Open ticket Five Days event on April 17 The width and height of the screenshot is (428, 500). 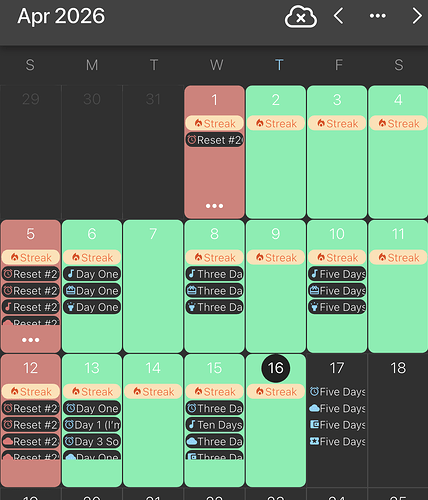[x=337, y=441]
